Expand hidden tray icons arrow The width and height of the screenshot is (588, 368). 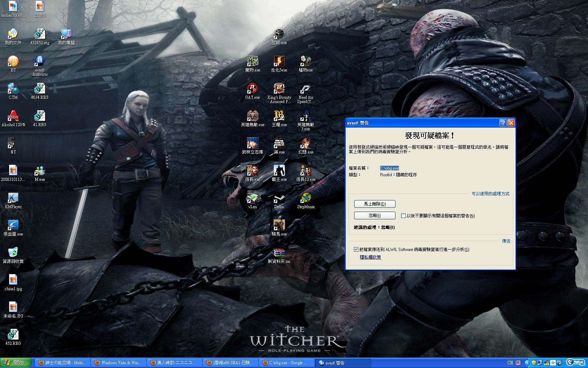pyautogui.click(x=527, y=363)
